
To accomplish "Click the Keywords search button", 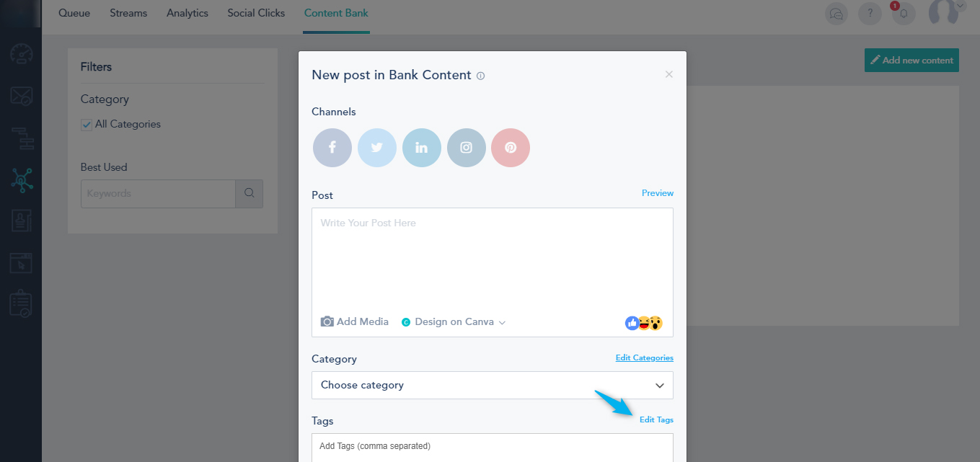I will click(250, 193).
